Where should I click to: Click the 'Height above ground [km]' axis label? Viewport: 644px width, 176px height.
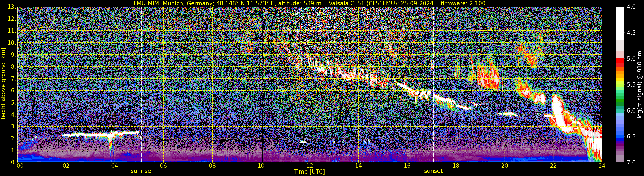[x=3, y=85]
